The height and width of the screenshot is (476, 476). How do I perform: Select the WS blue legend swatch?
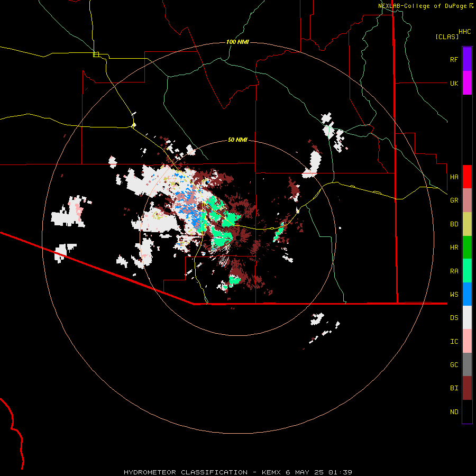coord(467,294)
